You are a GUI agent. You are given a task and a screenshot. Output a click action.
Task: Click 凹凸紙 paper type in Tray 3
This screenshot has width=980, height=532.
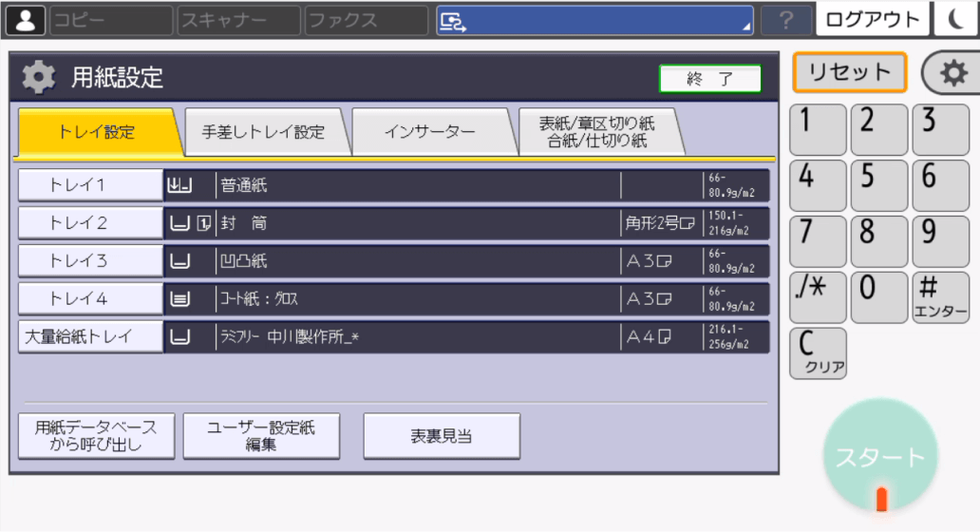tap(244, 261)
